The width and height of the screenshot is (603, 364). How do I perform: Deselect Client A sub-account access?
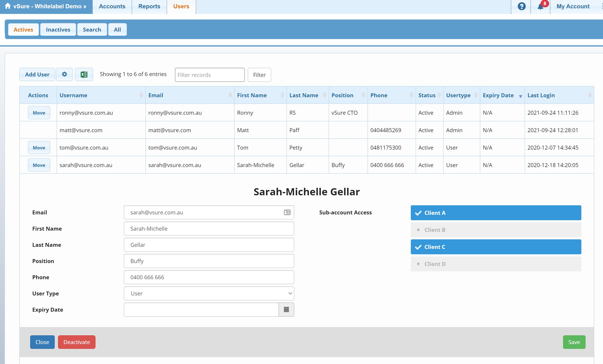[x=495, y=213]
